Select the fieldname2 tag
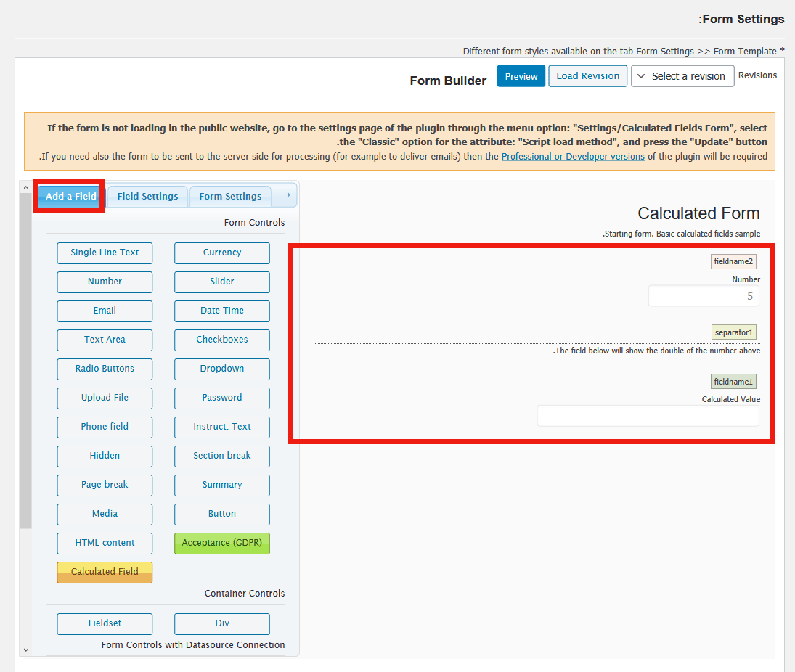Screen dimensions: 795x672 point(733,261)
